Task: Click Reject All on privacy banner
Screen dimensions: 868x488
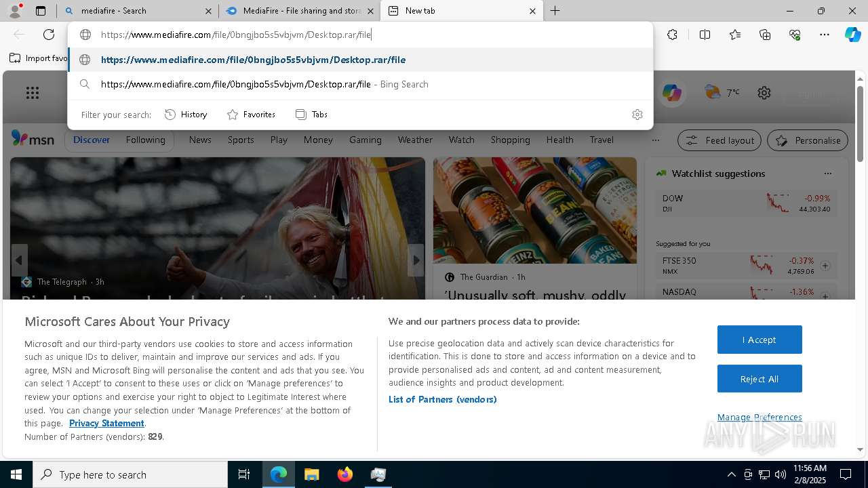Action: (759, 379)
